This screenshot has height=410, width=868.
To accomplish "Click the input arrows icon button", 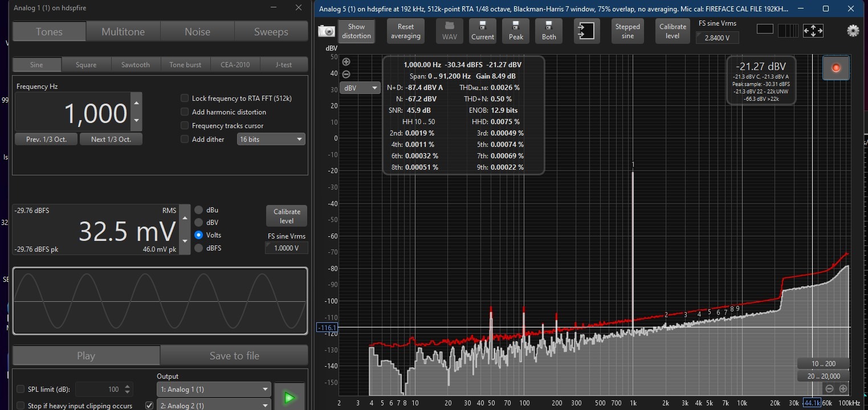I will [x=586, y=31].
